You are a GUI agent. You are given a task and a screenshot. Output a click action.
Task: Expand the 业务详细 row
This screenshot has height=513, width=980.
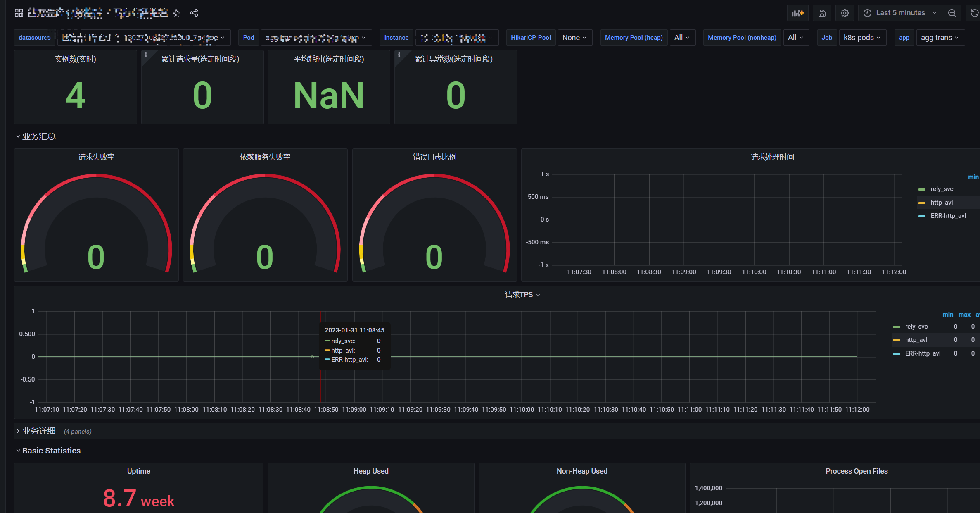36,431
